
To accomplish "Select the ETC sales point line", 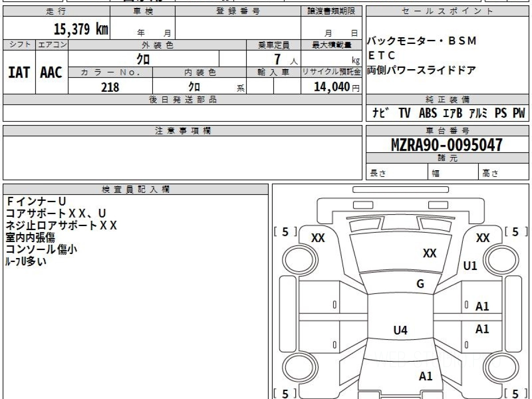I will tap(381, 56).
